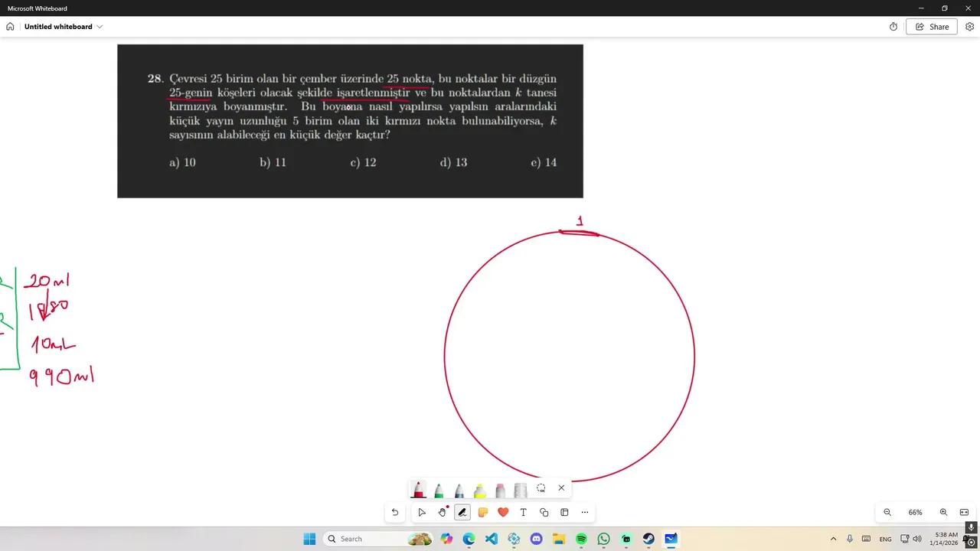The width and height of the screenshot is (980, 551).
Task: Open the volume control
Action: point(917,539)
